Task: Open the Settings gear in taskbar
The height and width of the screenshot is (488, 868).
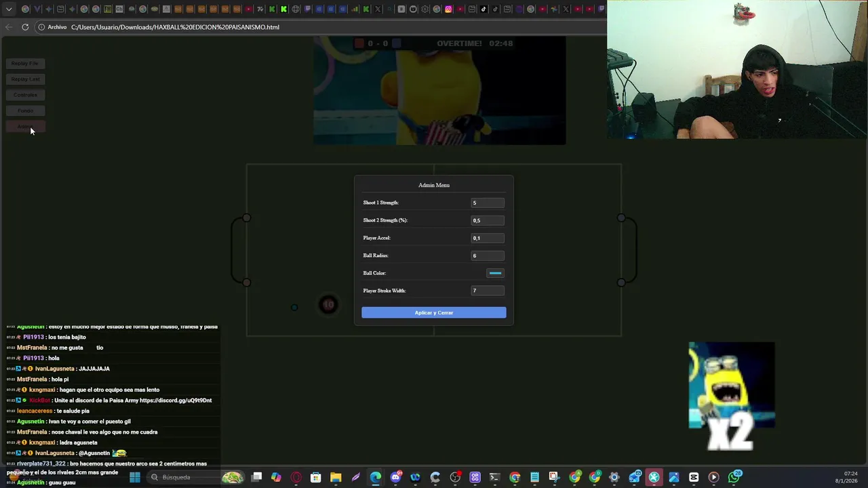Action: click(x=614, y=477)
